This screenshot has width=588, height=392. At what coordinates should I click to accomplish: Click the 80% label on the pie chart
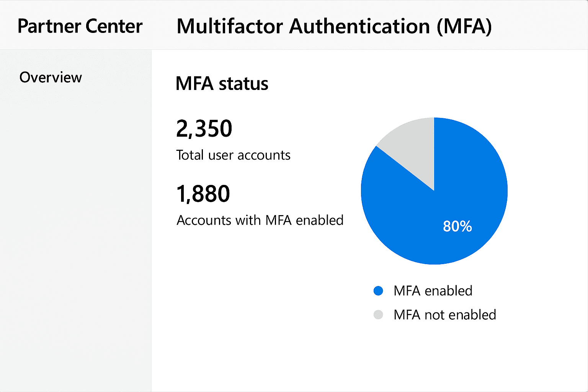[x=457, y=226]
